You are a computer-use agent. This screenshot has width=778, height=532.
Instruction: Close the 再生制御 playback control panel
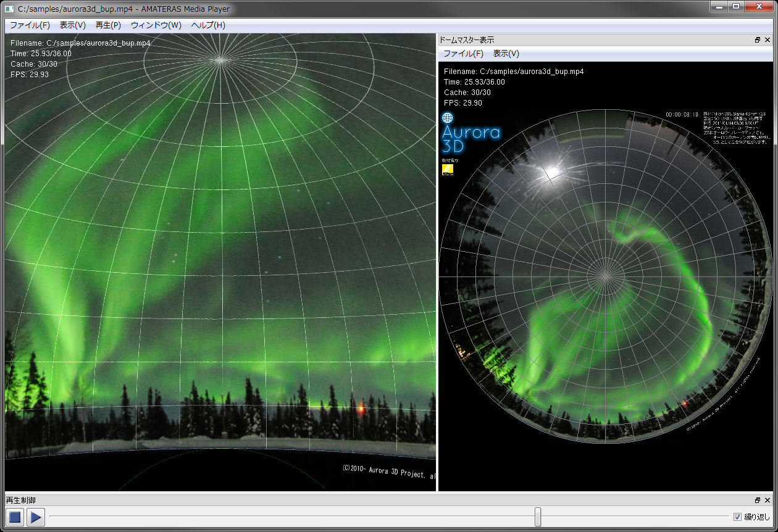pyautogui.click(x=768, y=501)
